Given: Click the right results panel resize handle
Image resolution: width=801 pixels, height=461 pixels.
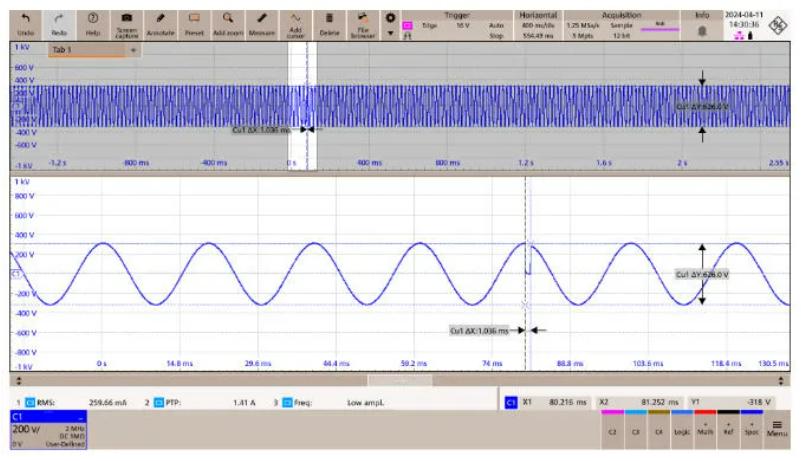Looking at the screenshot, I should point(781,381).
